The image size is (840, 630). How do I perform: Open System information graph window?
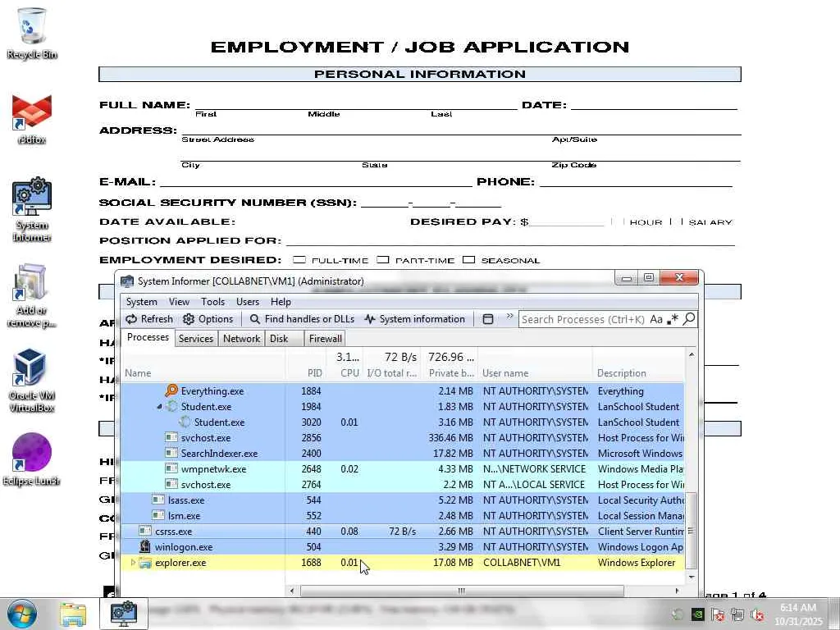(414, 319)
